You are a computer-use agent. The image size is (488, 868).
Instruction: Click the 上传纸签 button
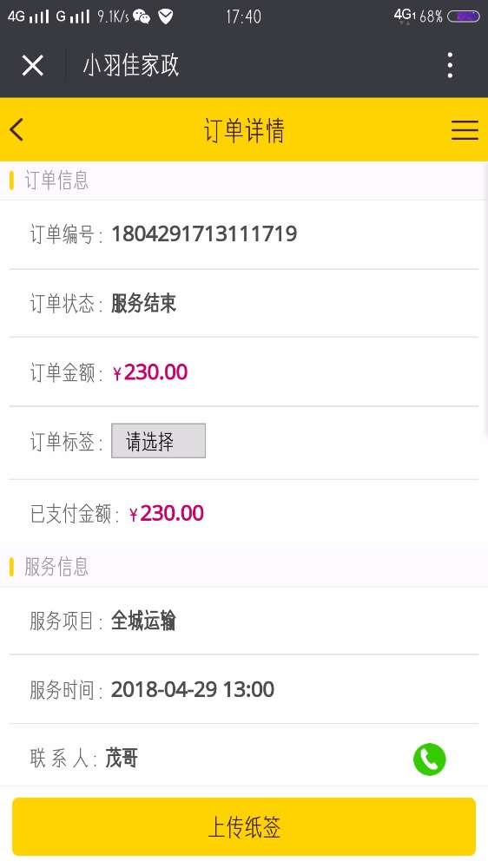(x=244, y=827)
